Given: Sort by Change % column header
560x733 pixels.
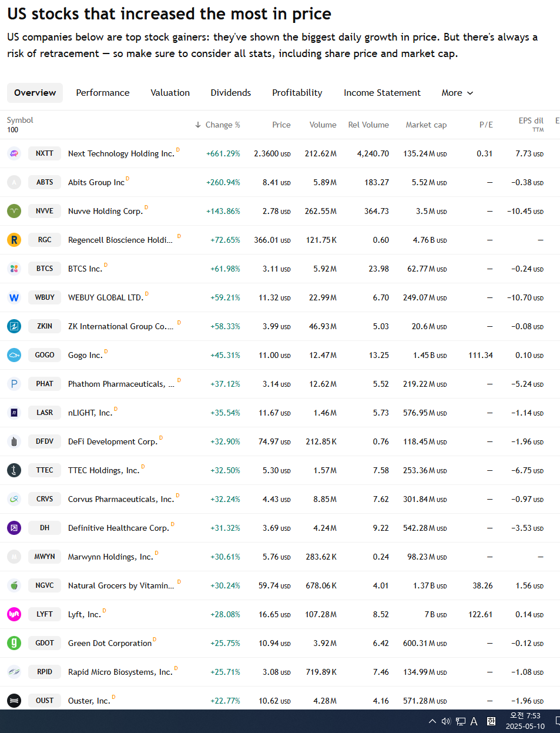Looking at the screenshot, I should coord(217,125).
